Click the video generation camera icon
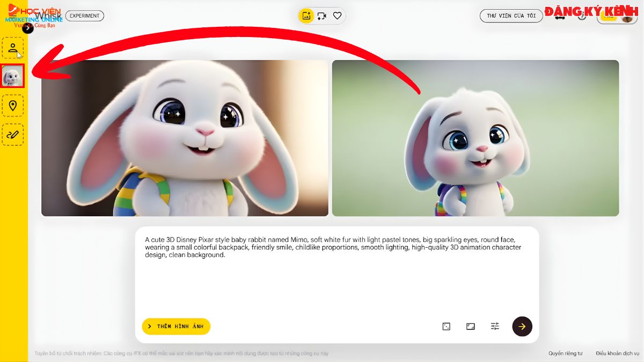 (321, 16)
